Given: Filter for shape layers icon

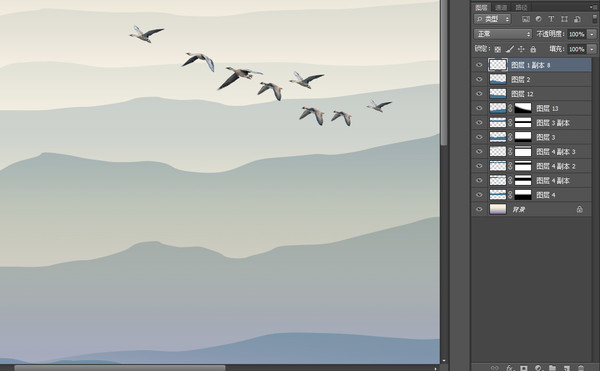Looking at the screenshot, I should [564, 19].
